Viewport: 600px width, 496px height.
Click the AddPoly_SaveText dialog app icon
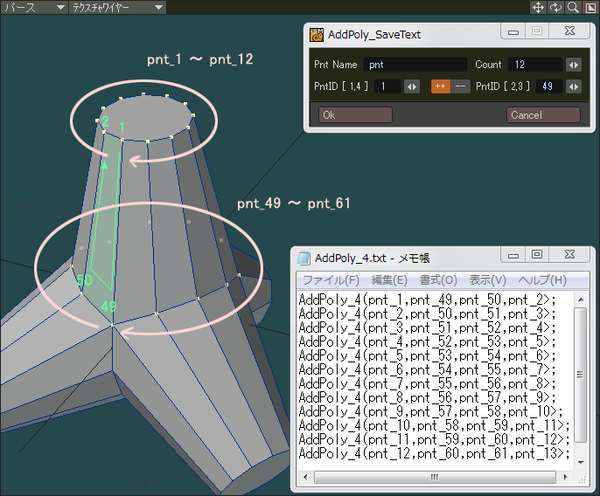[316, 34]
